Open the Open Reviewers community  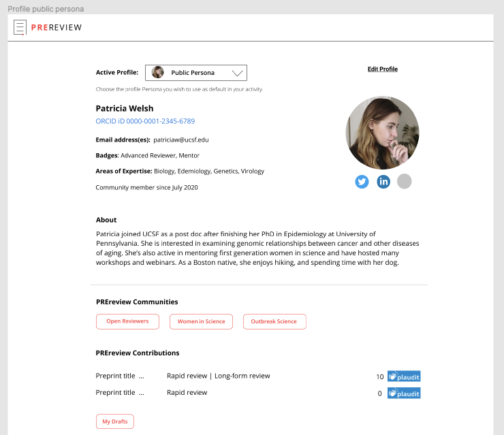click(x=127, y=321)
